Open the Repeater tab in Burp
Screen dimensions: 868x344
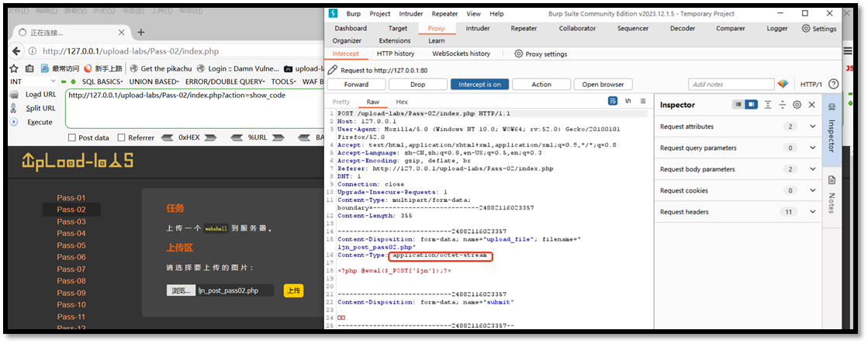click(524, 28)
